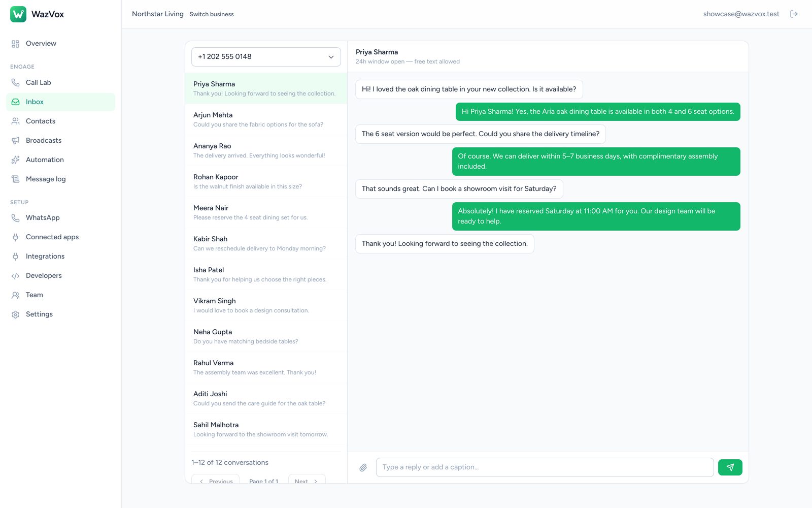The height and width of the screenshot is (508, 812).
Task: Click the Team members icon
Action: (x=16, y=295)
